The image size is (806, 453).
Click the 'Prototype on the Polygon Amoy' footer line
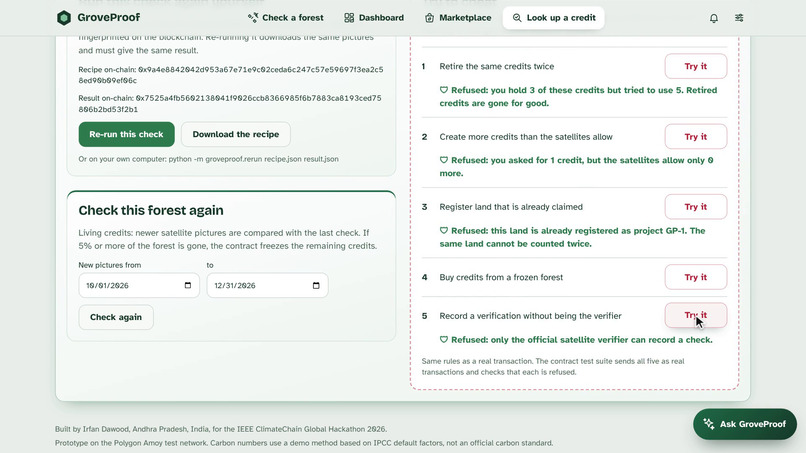(x=304, y=443)
